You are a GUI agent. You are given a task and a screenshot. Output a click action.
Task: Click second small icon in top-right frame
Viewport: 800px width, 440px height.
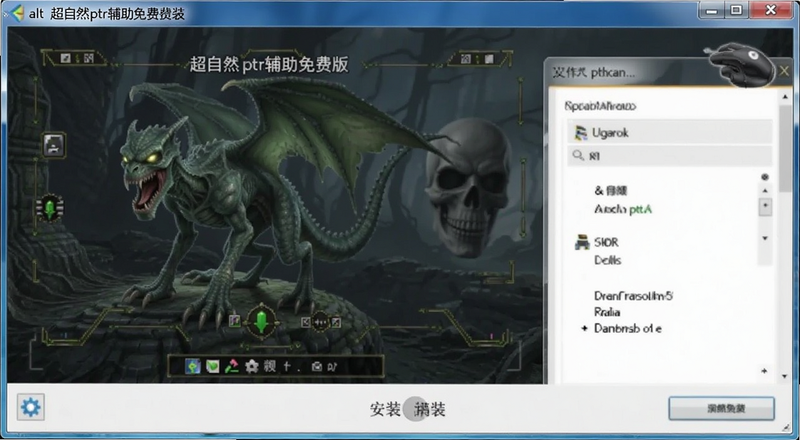click(x=489, y=59)
